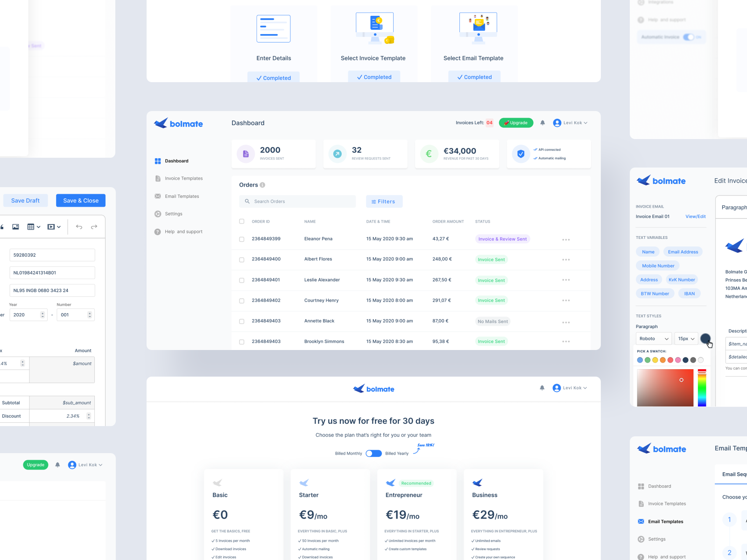The height and width of the screenshot is (560, 747).
Task: Select Dashboard in main sidebar
Action: 171,161
